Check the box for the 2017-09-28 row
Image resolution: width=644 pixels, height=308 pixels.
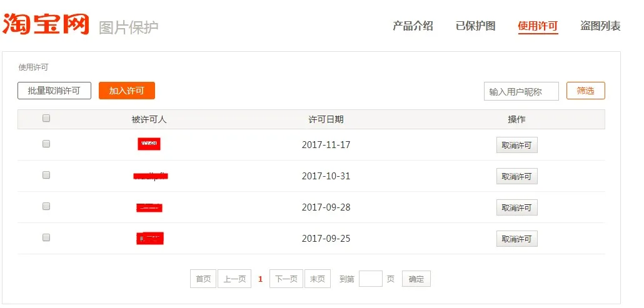coord(46,206)
